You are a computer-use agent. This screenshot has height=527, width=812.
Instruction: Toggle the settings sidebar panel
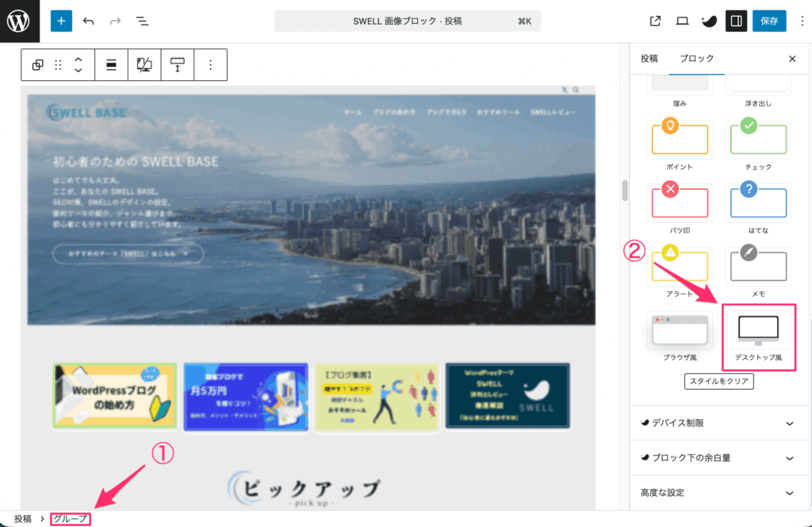click(736, 21)
